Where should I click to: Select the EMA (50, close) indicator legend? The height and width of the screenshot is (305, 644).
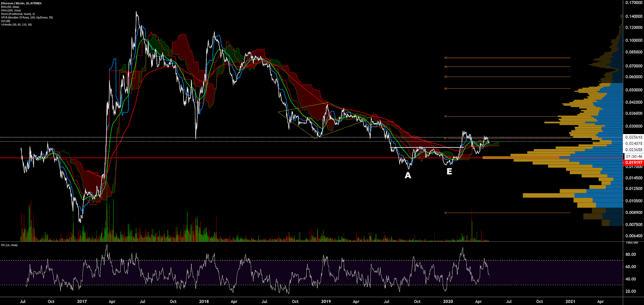(11, 7)
